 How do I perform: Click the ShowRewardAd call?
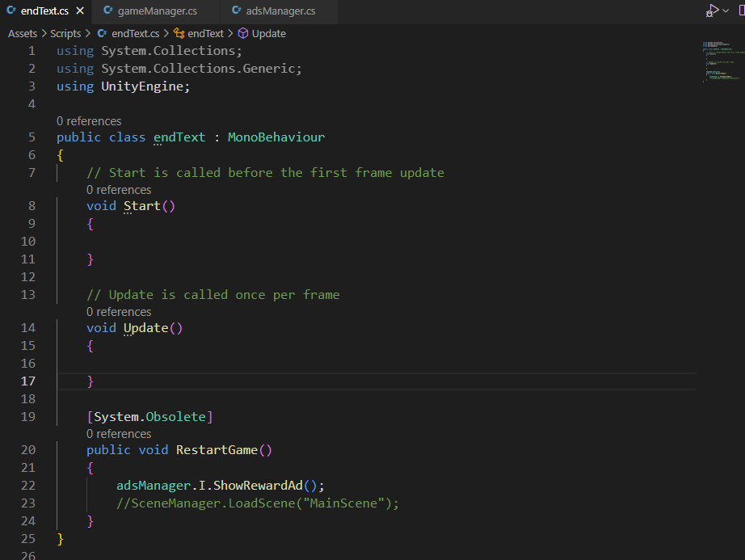coord(258,486)
